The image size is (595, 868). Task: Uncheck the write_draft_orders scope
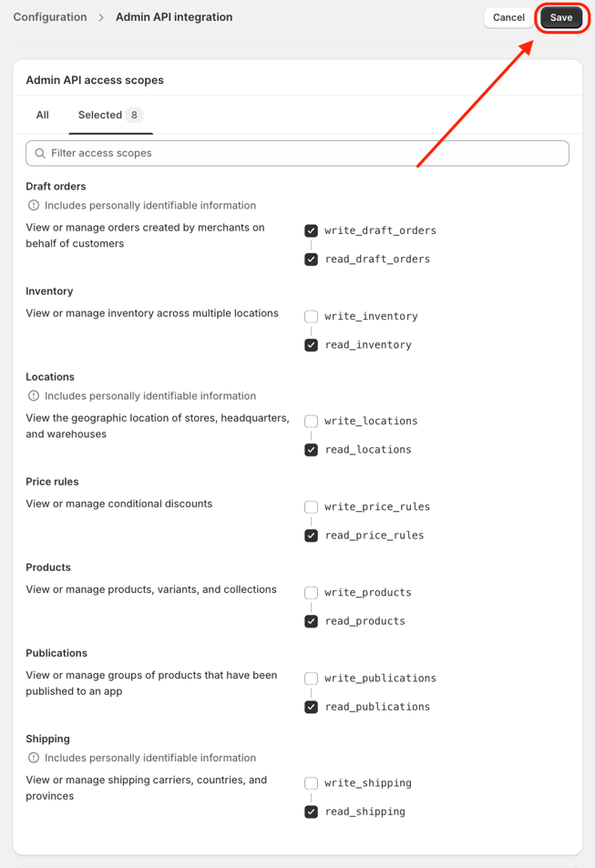(312, 230)
